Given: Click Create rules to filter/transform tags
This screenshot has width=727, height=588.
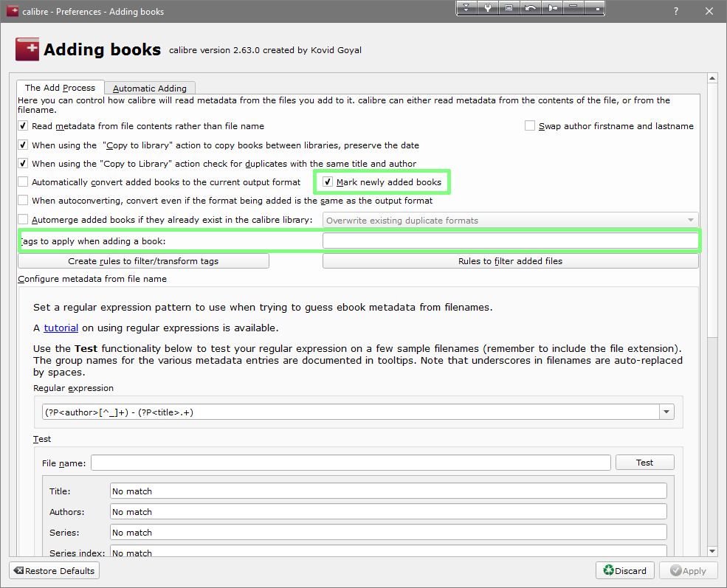Looking at the screenshot, I should pyautogui.click(x=143, y=261).
